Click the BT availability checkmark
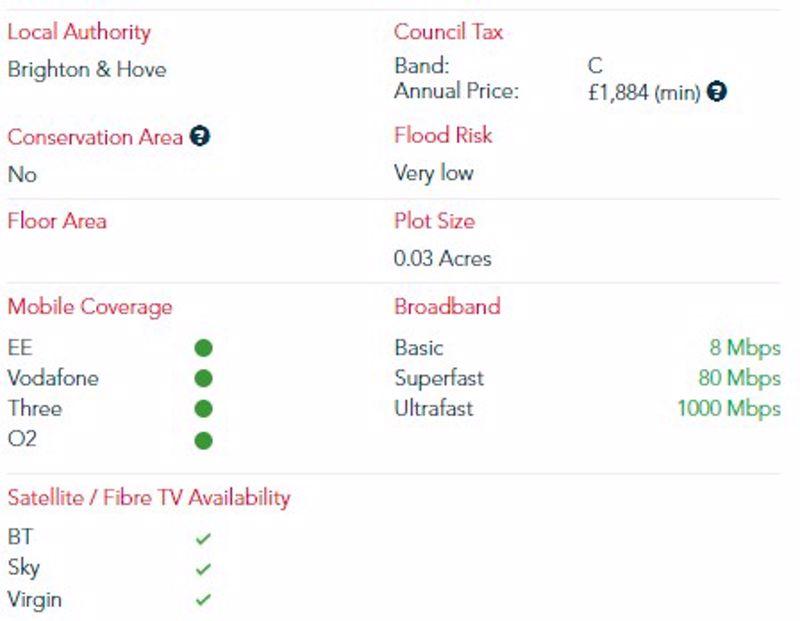 pos(204,538)
